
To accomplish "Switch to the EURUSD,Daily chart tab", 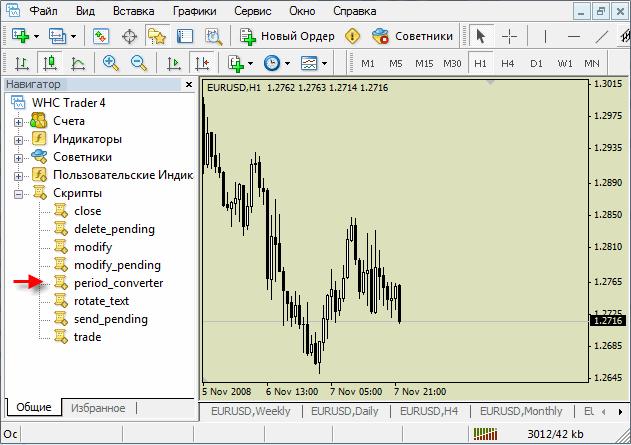I will [x=344, y=411].
